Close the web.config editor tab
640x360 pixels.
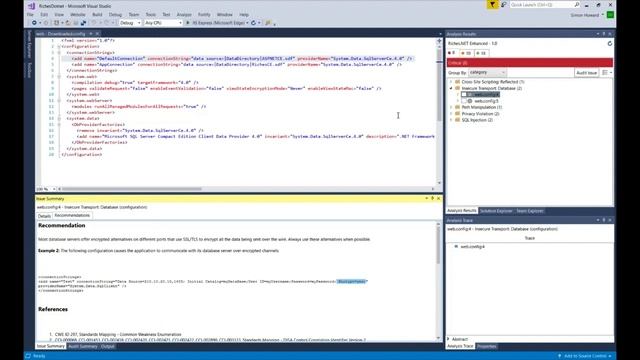pos(97,34)
